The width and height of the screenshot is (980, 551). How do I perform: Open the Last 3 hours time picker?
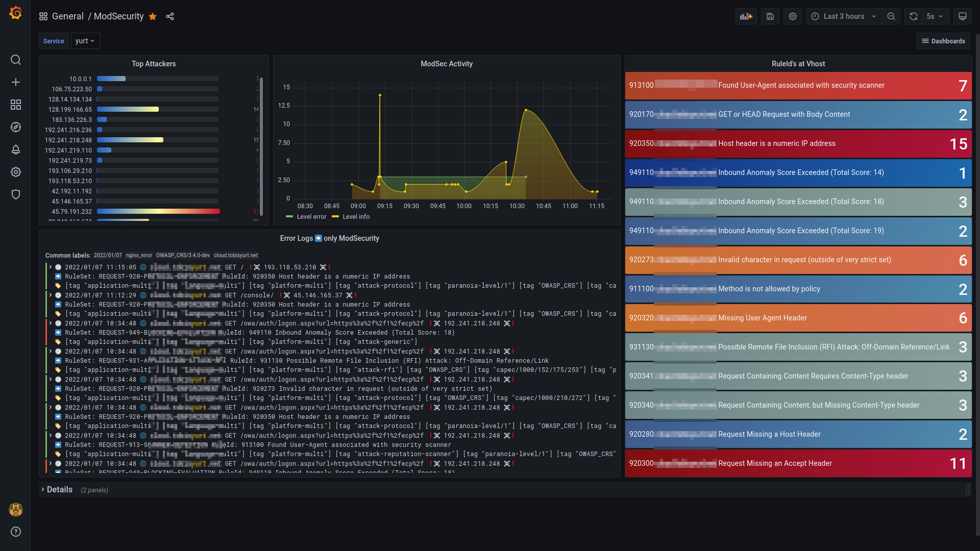[843, 16]
